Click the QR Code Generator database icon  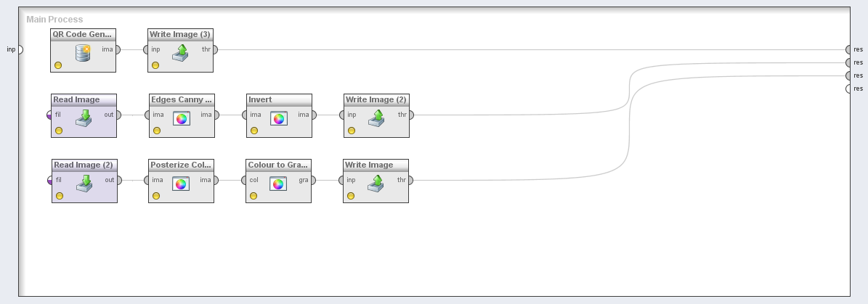pos(83,53)
